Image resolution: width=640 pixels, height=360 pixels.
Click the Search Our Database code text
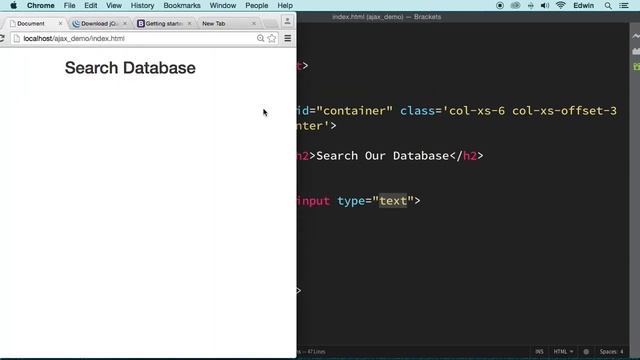coord(382,156)
